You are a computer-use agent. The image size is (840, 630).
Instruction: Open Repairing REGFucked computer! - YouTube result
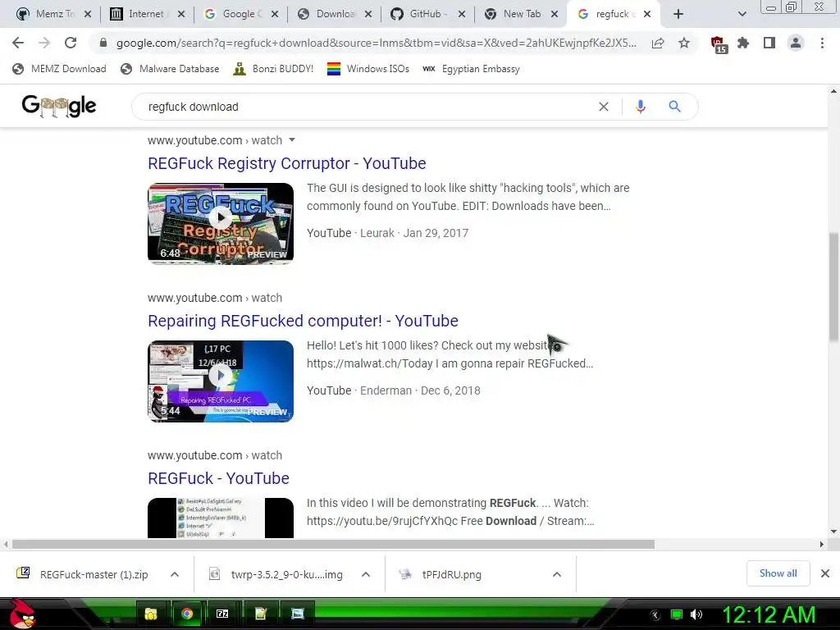(x=303, y=321)
